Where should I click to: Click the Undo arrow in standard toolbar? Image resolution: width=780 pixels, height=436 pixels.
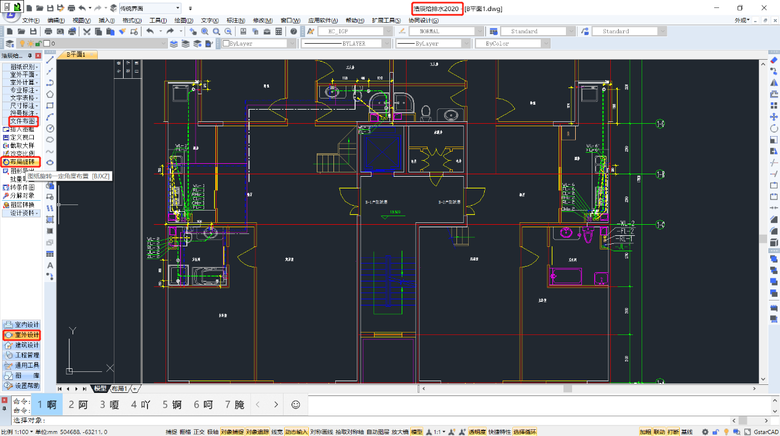pos(149,32)
